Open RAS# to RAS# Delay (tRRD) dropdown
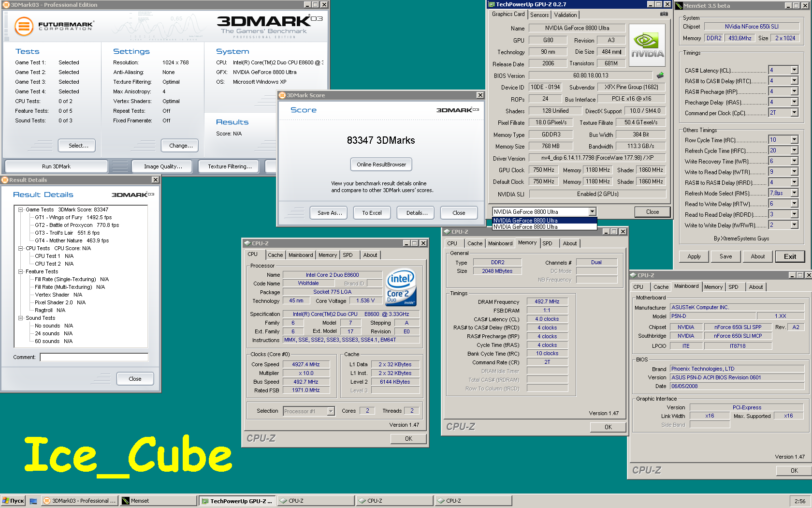The image size is (812, 508). coord(794,182)
